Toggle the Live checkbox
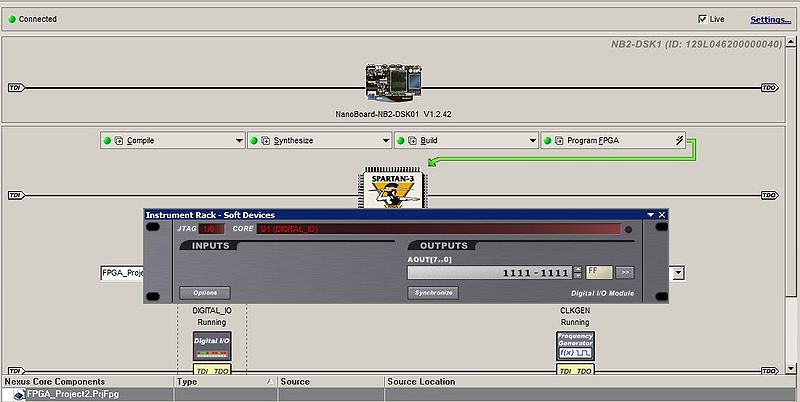The image size is (800, 402). tap(702, 19)
